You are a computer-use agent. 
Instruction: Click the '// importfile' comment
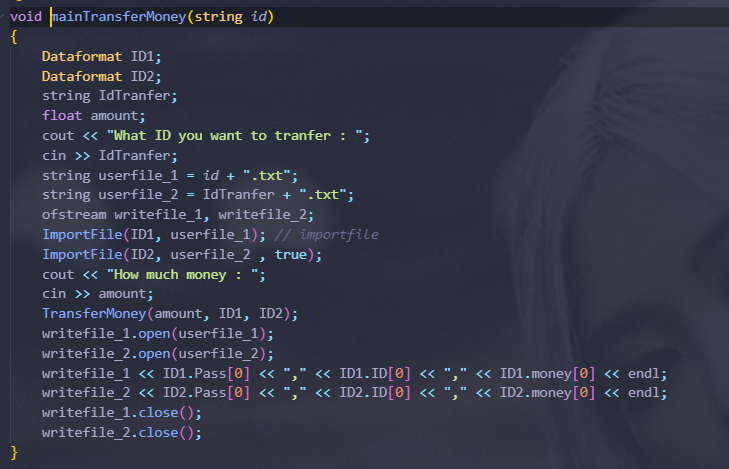[326, 234]
